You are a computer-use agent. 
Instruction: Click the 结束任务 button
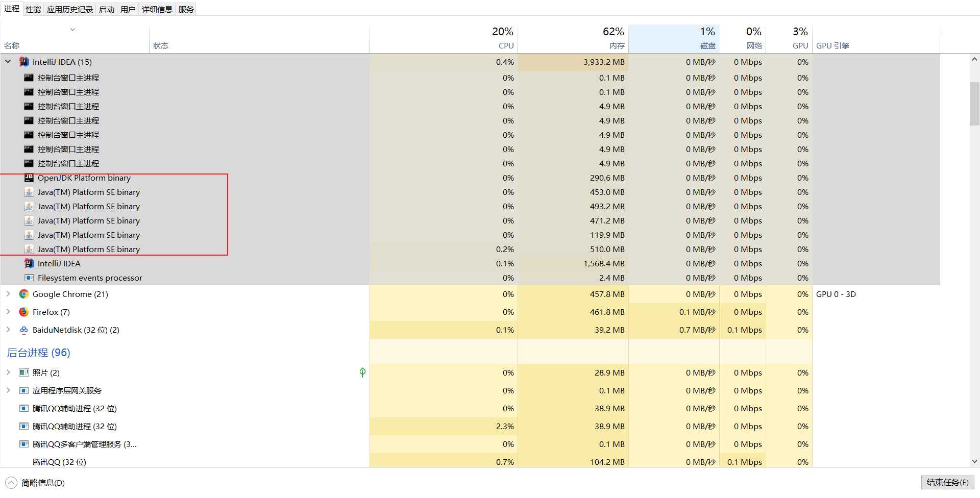pyautogui.click(x=948, y=483)
